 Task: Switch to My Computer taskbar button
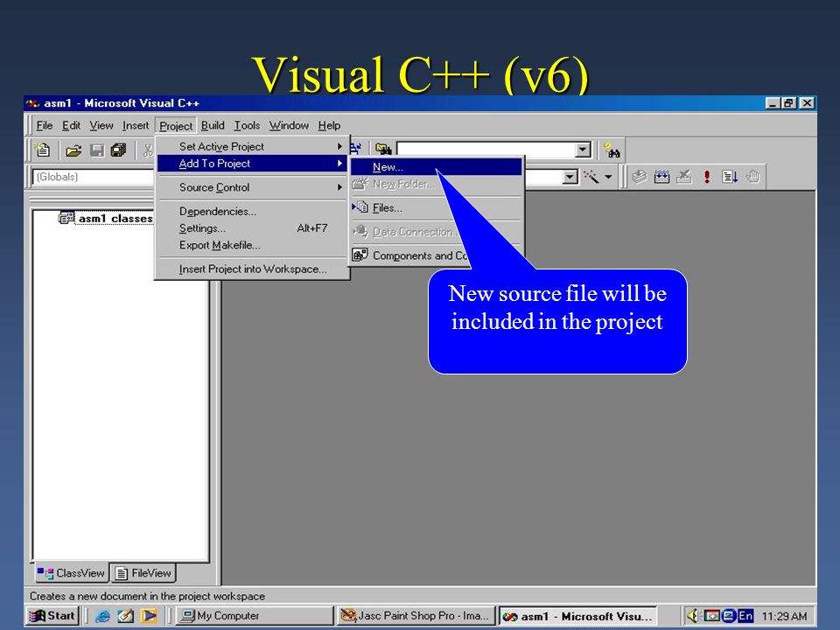[x=254, y=616]
